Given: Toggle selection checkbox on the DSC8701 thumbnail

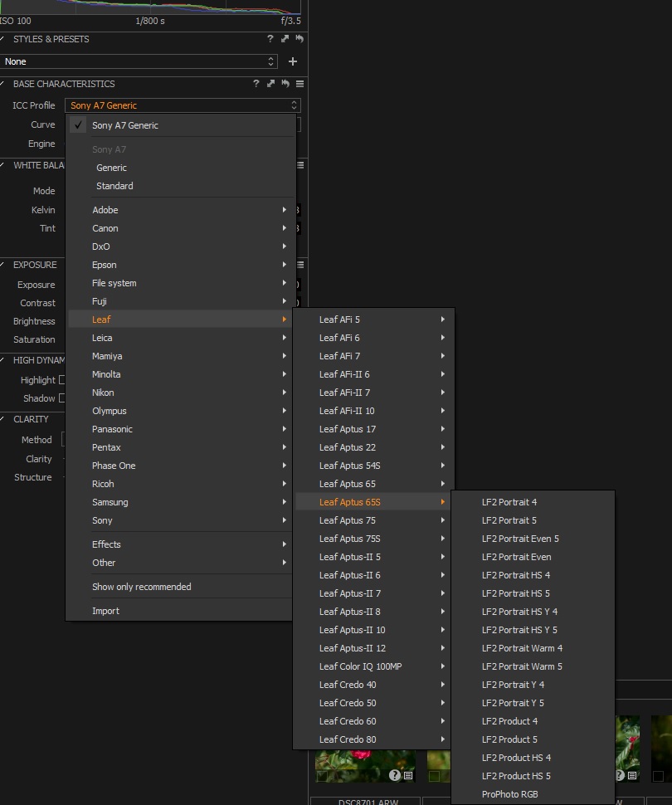Looking at the screenshot, I should (321, 776).
